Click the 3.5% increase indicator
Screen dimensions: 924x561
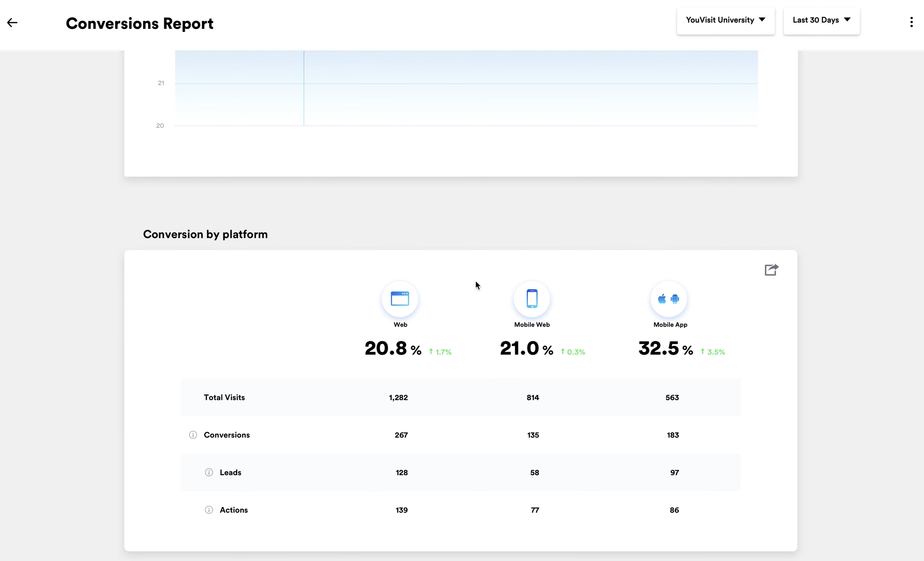point(713,352)
